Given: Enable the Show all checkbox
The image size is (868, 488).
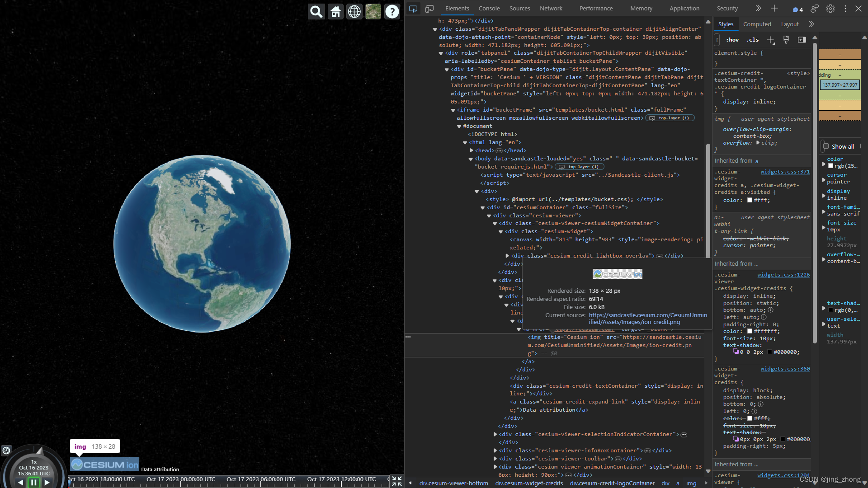Looking at the screenshot, I should tap(826, 146).
